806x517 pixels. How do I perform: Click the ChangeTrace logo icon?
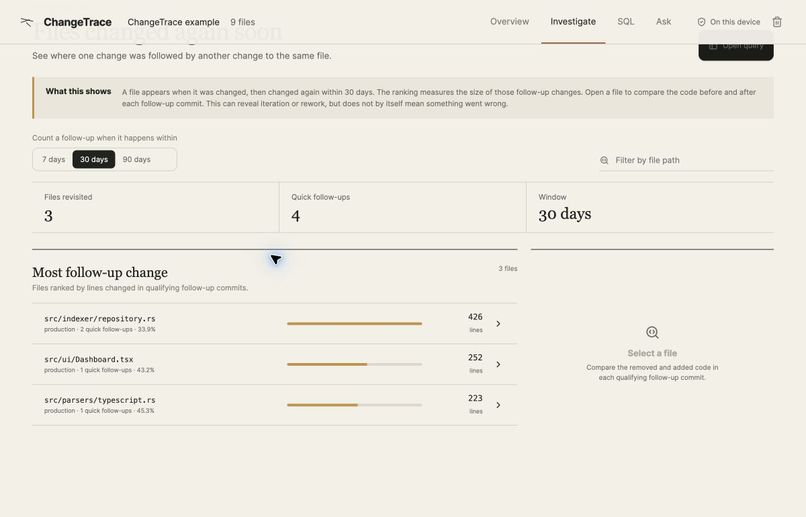[27, 22]
